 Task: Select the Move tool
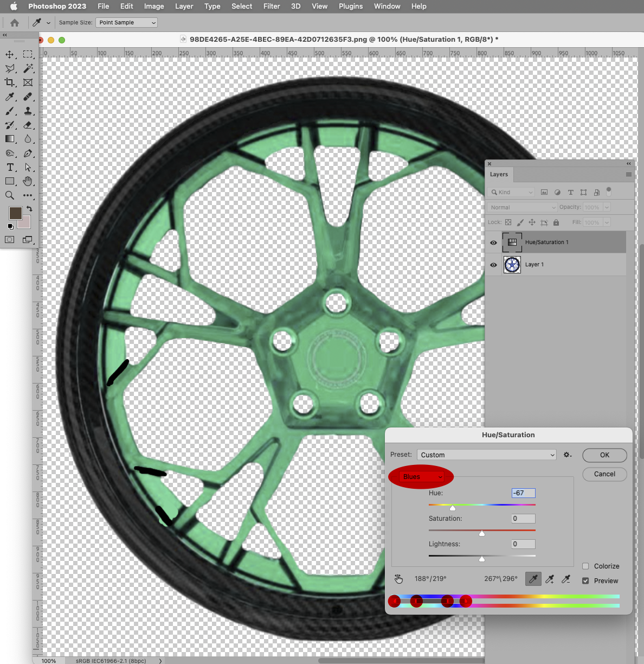pos(9,54)
